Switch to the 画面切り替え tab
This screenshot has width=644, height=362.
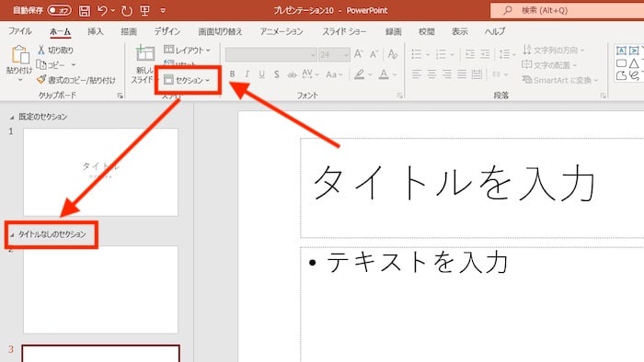tap(220, 31)
